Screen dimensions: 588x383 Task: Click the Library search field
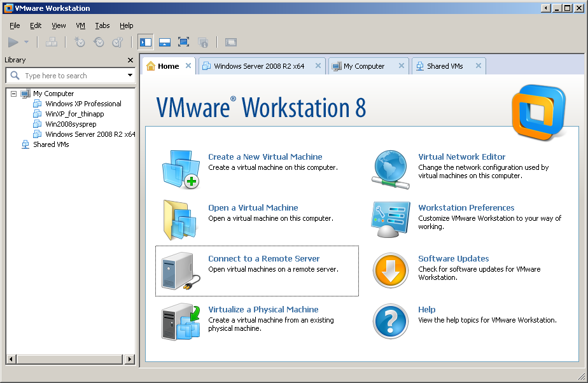pyautogui.click(x=71, y=76)
